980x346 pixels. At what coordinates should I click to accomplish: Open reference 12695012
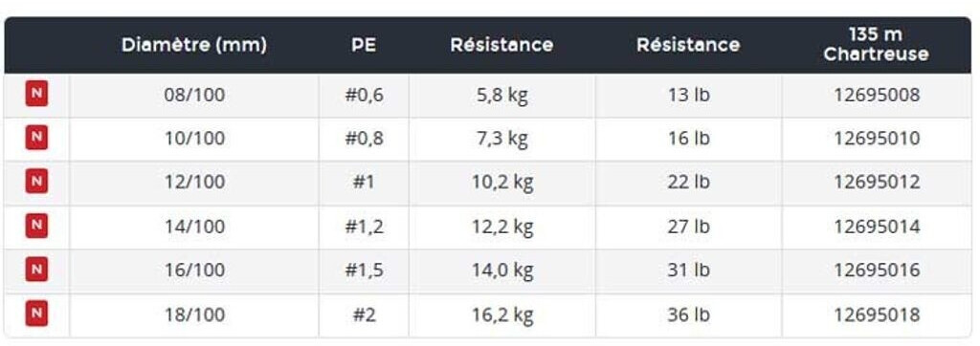(877, 183)
